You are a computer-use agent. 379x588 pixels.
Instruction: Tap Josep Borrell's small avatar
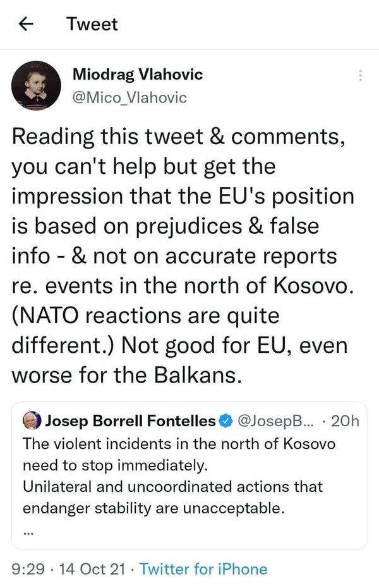click(x=32, y=420)
